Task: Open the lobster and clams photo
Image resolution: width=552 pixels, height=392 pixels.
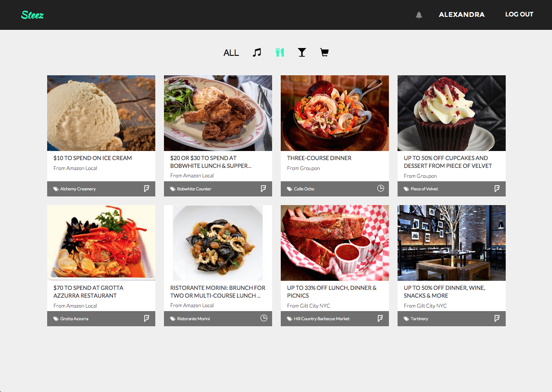Action: [x=101, y=243]
